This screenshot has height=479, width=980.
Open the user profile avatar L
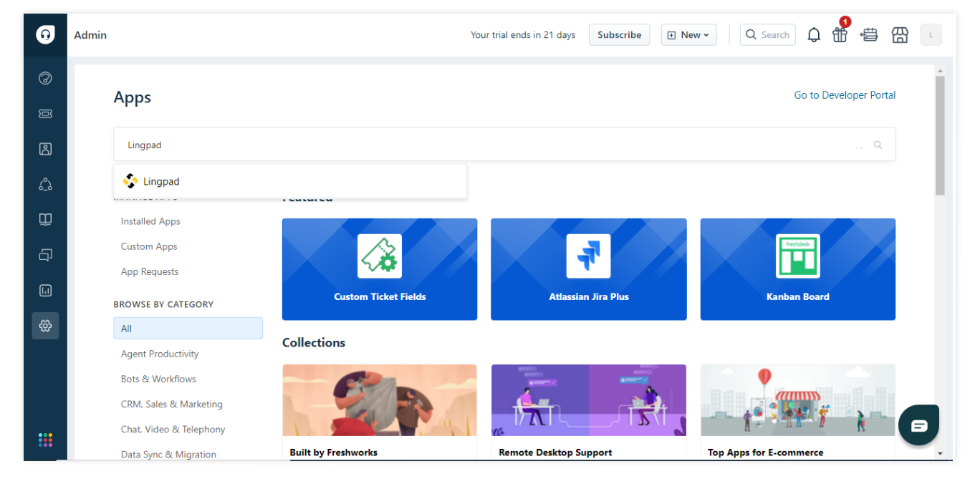point(931,34)
